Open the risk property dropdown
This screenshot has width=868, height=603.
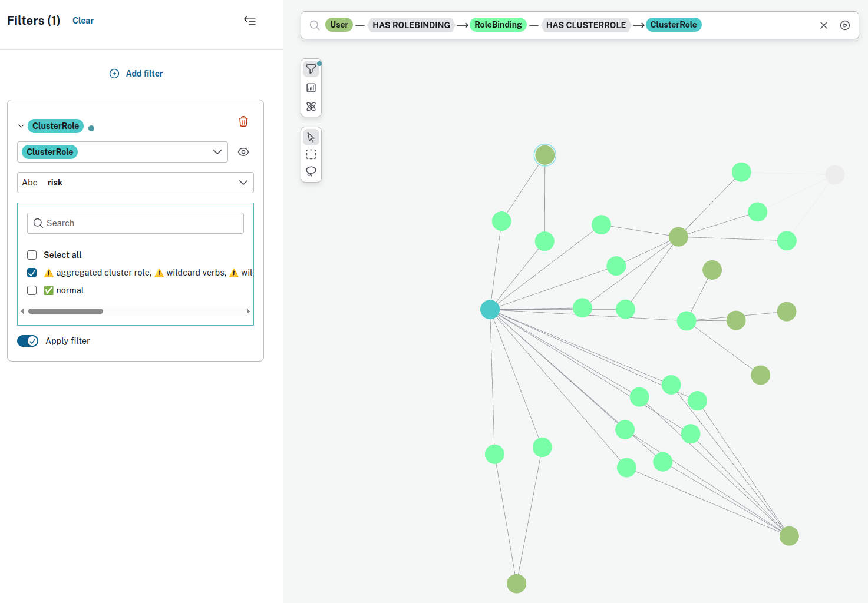(243, 183)
